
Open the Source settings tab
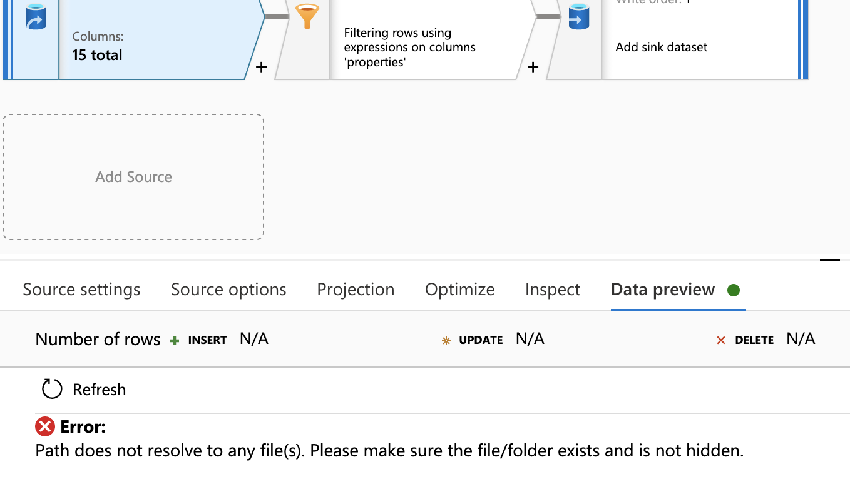(x=81, y=290)
